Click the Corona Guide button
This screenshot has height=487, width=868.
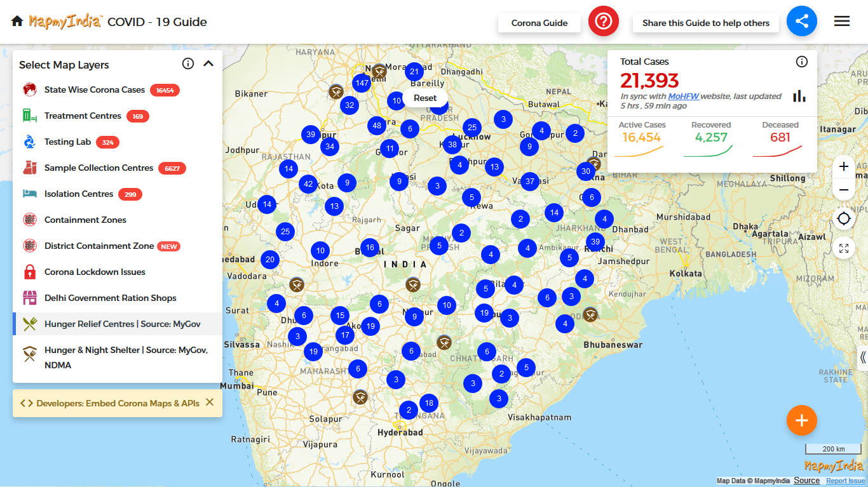click(x=539, y=23)
